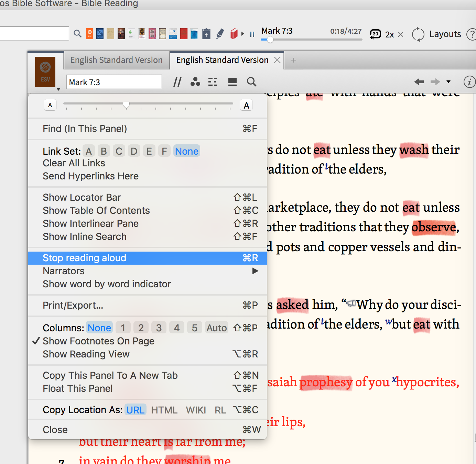The image size is (476, 464).
Task: Click the red open-book read aloud icon
Action: pos(234,34)
